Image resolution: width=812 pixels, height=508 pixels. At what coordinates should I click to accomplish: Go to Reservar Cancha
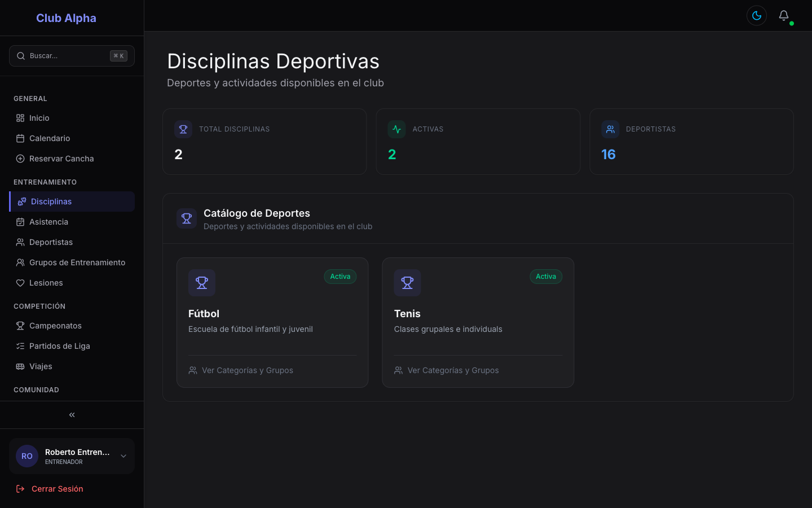pyautogui.click(x=72, y=159)
